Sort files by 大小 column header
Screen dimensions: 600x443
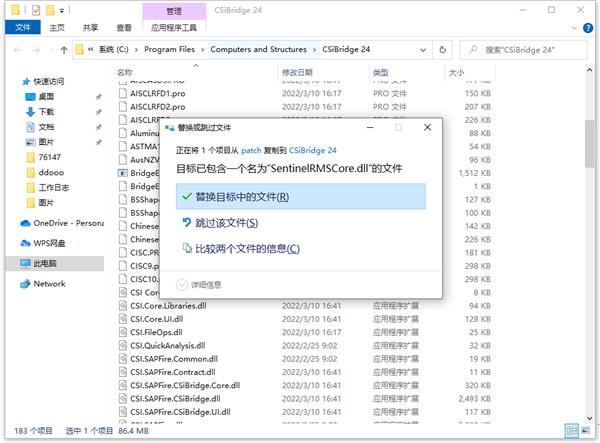[456, 72]
